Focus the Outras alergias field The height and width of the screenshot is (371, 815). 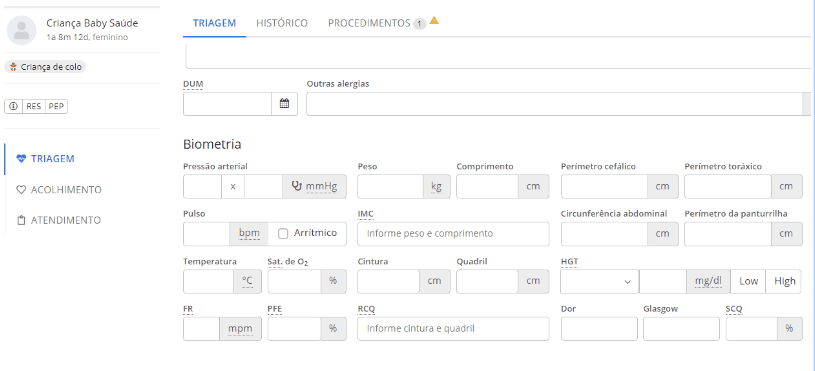point(555,104)
